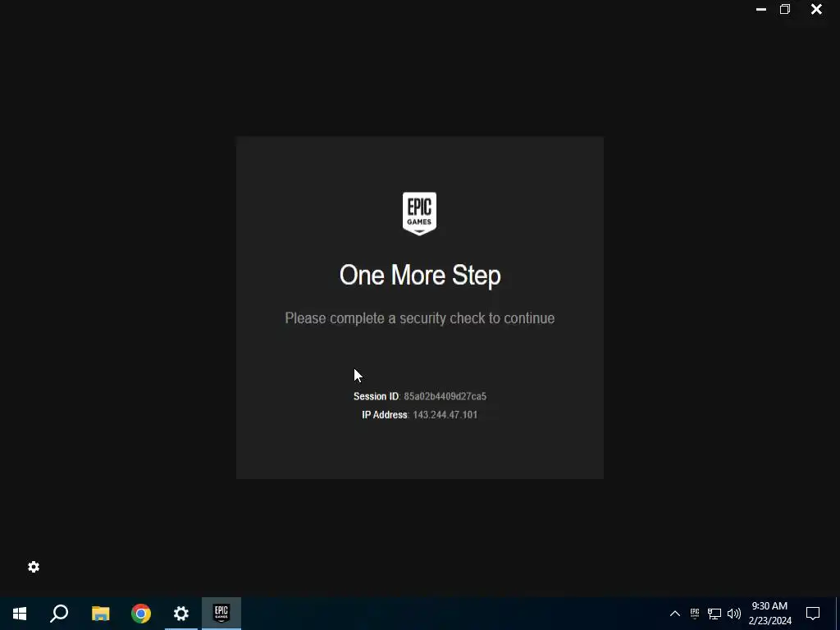Image resolution: width=840 pixels, height=630 pixels.
Task: Select Epic Games Launcher taskbar button
Action: (221, 614)
